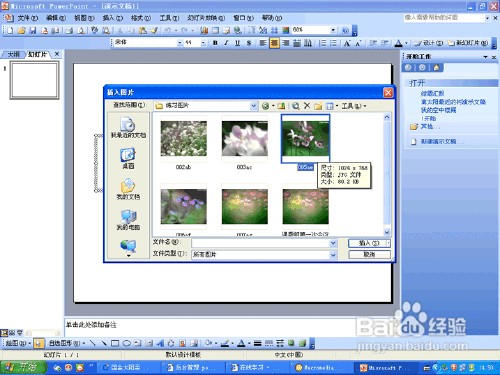Click the Search the Web icon in dialog
Image resolution: width=500 pixels, height=375 pixels.
point(296,106)
